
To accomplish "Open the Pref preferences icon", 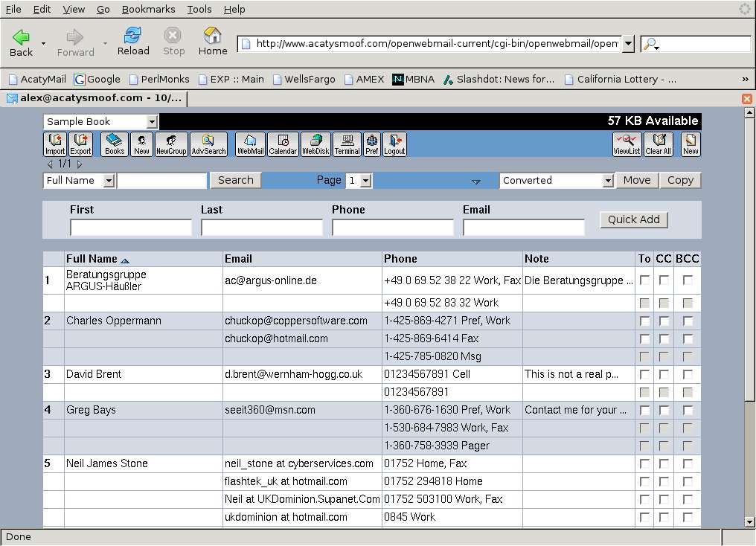I will 372,144.
